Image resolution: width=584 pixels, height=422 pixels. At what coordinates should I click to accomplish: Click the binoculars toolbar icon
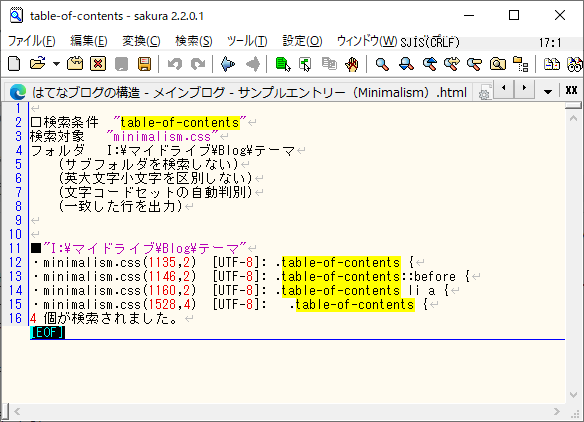click(x=575, y=64)
